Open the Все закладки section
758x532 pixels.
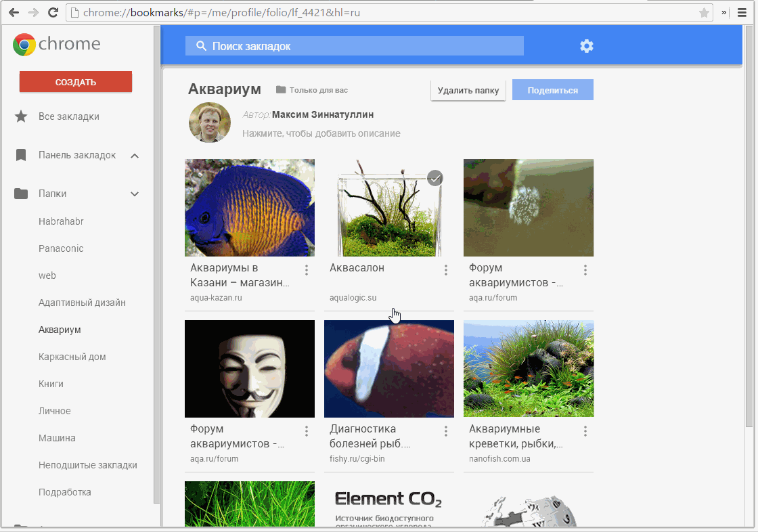(69, 116)
